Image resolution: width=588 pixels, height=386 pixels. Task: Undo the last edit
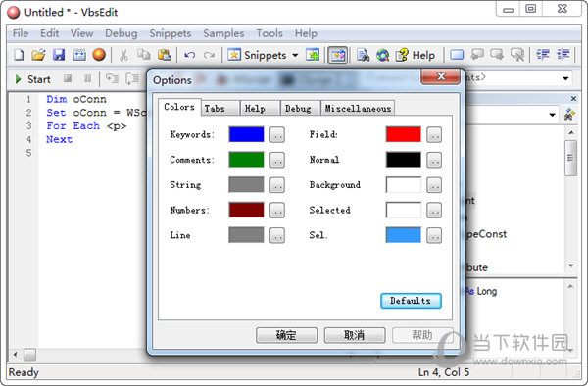(x=189, y=56)
